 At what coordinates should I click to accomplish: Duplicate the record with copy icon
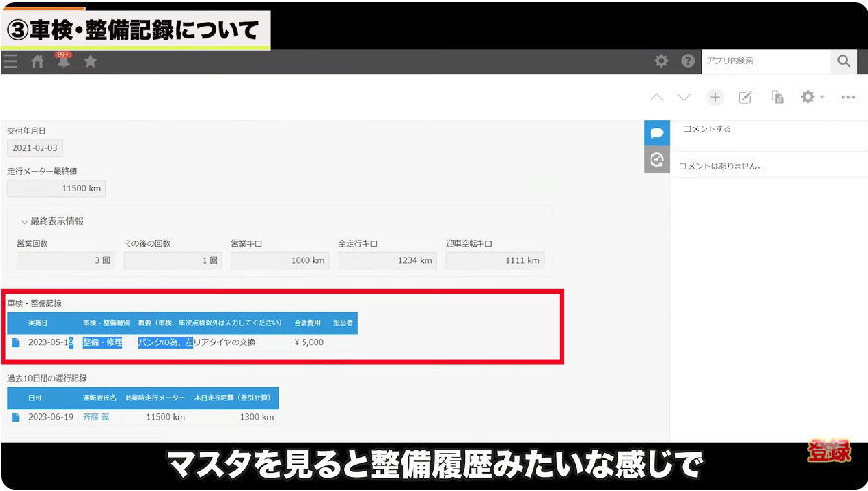(x=778, y=97)
